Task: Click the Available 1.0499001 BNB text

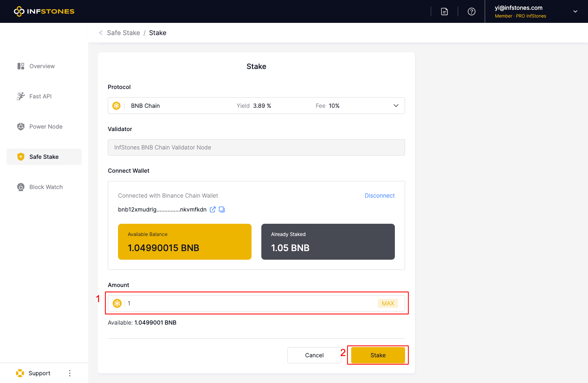Action: [142, 323]
